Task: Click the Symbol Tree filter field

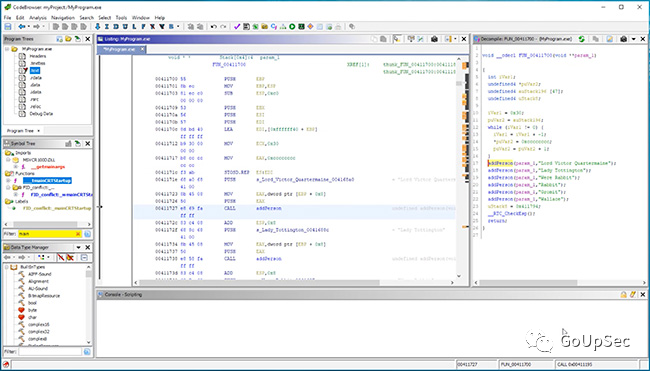Action: (46, 234)
